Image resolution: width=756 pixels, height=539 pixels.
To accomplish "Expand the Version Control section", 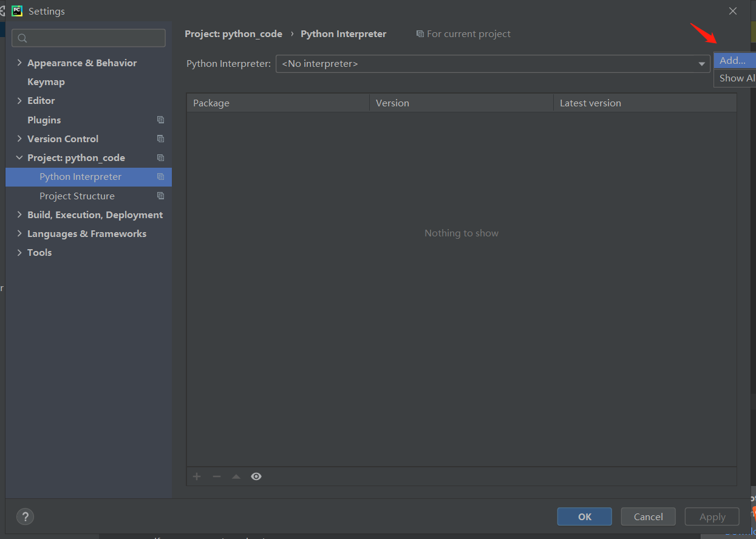I will (19, 139).
